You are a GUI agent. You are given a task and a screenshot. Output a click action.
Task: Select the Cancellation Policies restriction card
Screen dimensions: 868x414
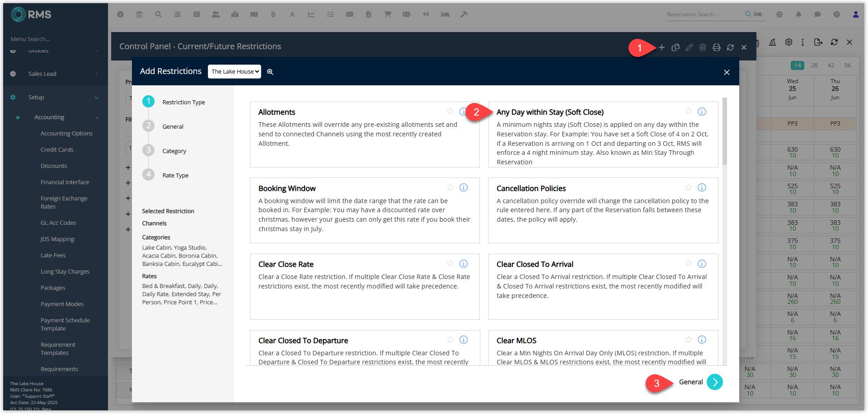pos(603,210)
